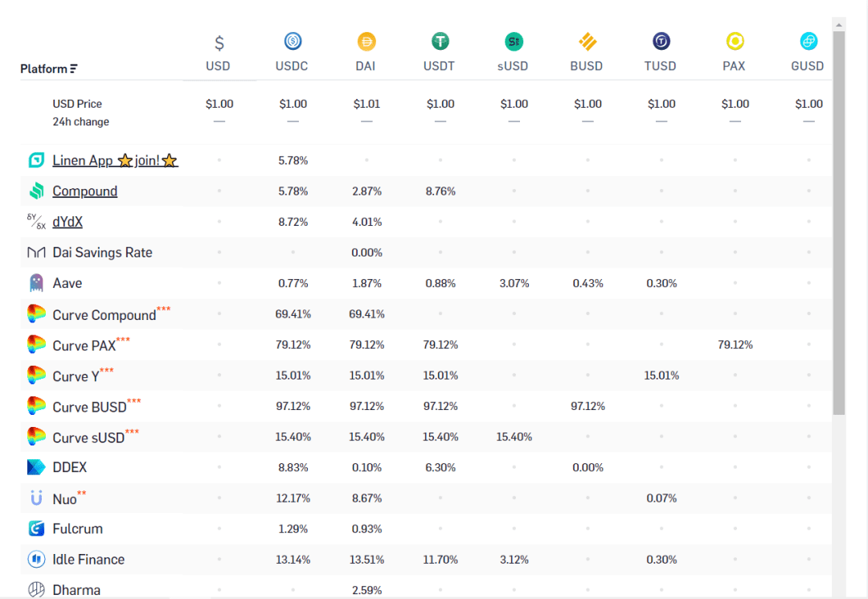Click the scrollbar up arrow

[838, 24]
